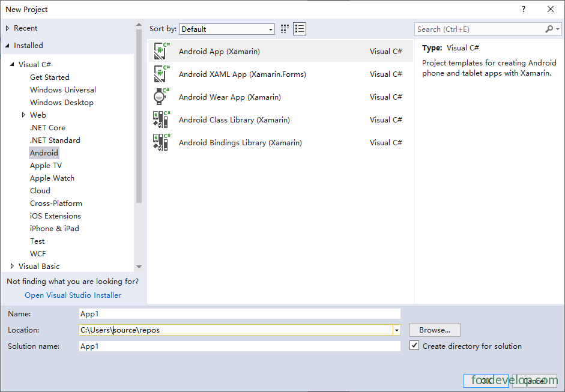Select iPhone & iPad category

(55, 229)
